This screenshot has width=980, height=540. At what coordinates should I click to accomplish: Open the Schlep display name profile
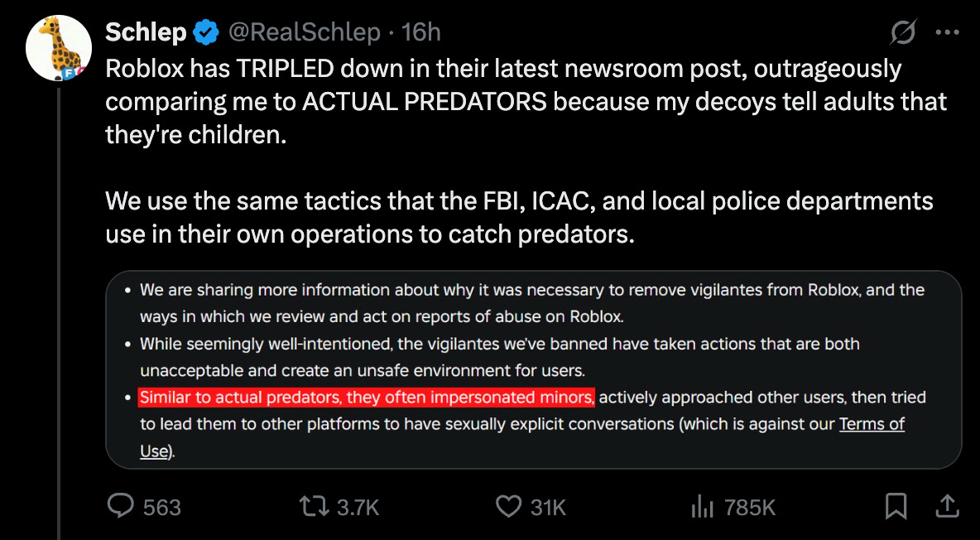(146, 32)
